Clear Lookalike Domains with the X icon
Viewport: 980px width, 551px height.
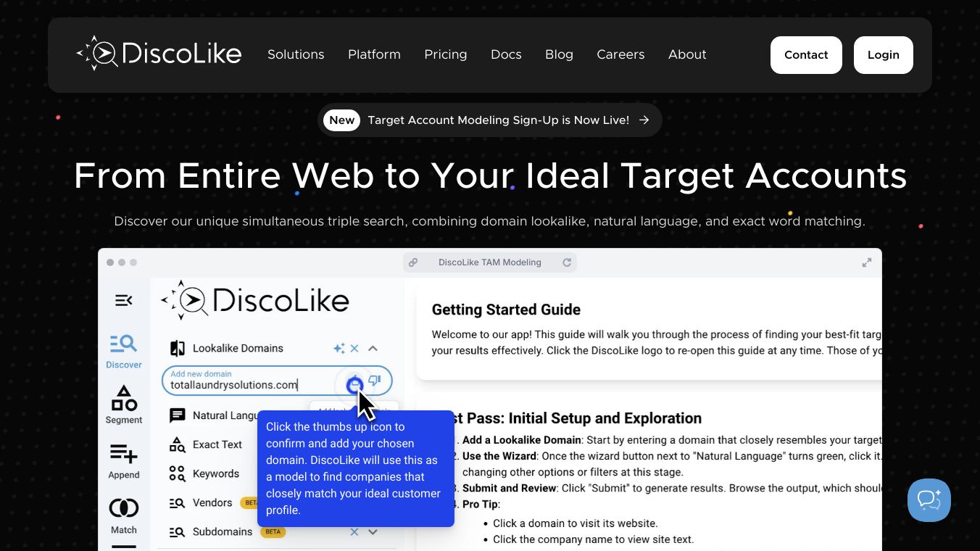pos(354,349)
